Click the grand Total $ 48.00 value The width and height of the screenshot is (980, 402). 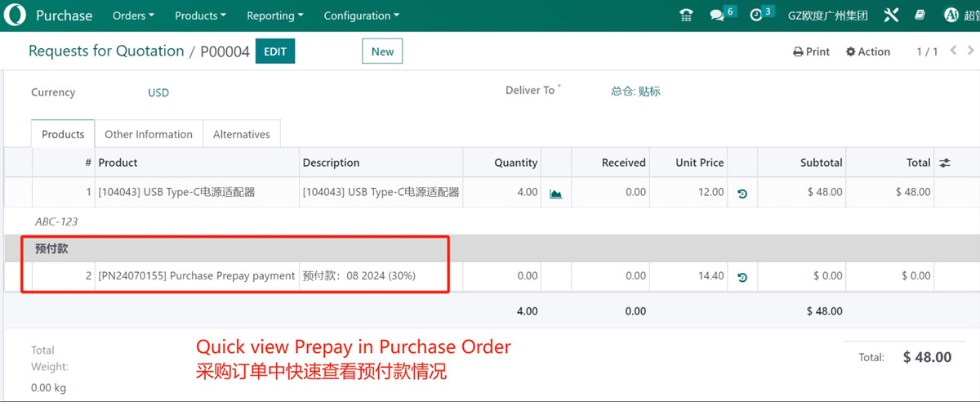click(927, 357)
